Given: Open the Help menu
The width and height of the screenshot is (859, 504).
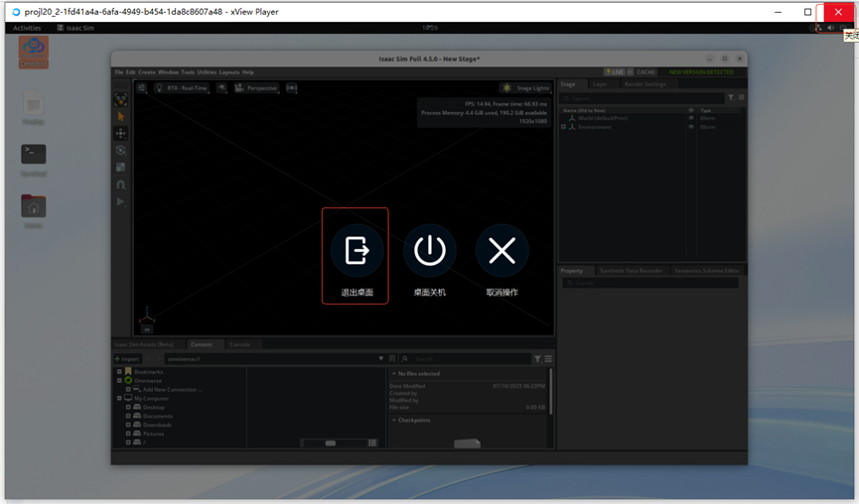Looking at the screenshot, I should (x=247, y=72).
